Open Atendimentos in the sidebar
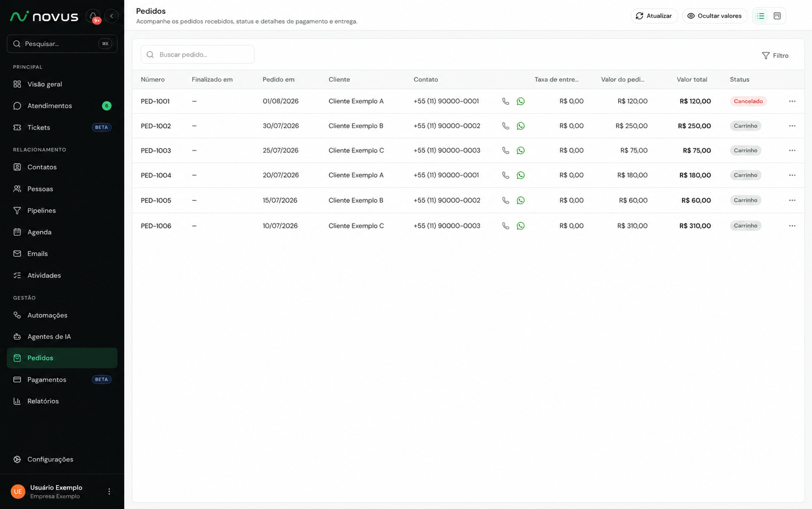Image resolution: width=812 pixels, height=509 pixels. pyautogui.click(x=62, y=106)
